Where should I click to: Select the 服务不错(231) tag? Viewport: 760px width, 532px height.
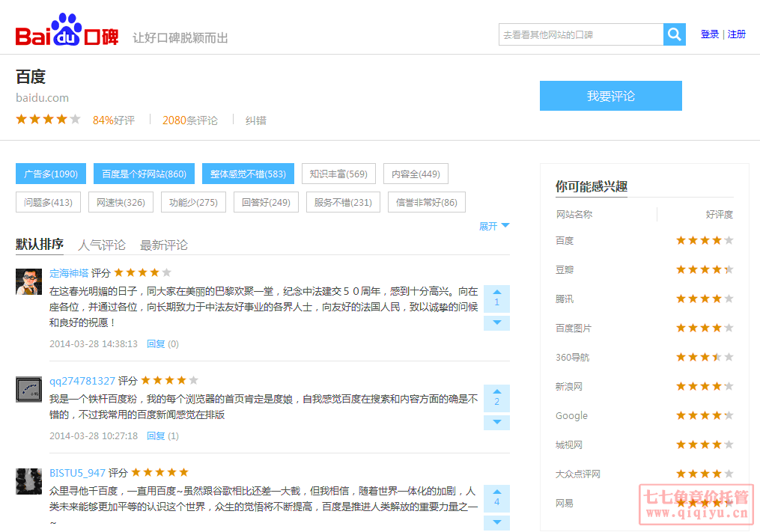coord(343,203)
